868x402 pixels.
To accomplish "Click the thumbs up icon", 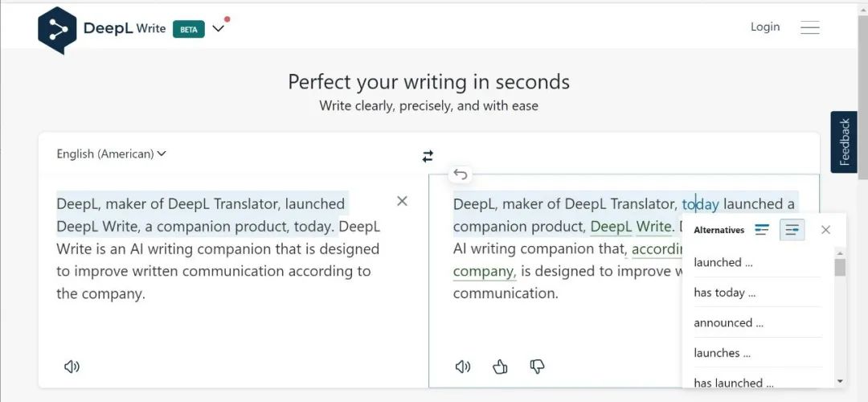I will (x=500, y=367).
